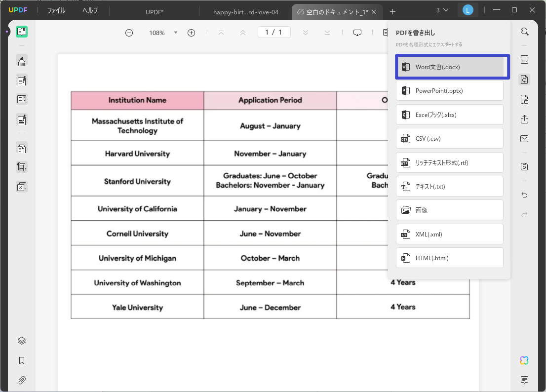
Task: Open the ファイル menu
Action: pyautogui.click(x=56, y=10)
